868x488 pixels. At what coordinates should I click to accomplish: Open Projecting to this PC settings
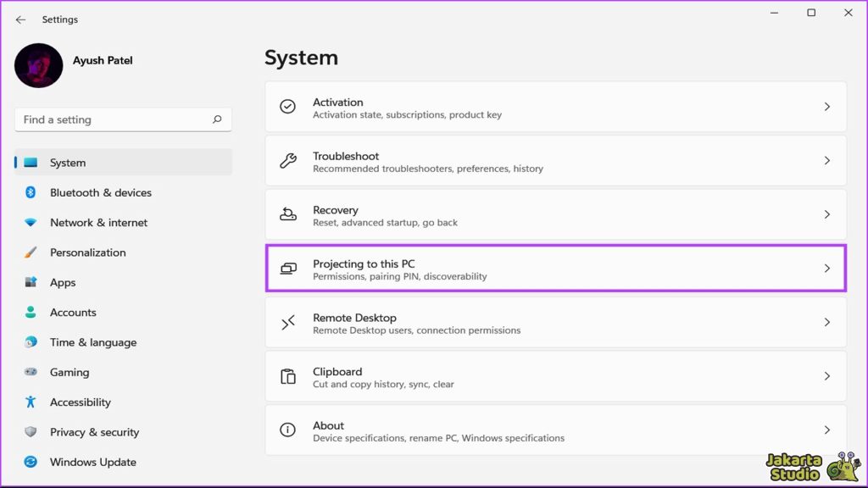click(555, 269)
